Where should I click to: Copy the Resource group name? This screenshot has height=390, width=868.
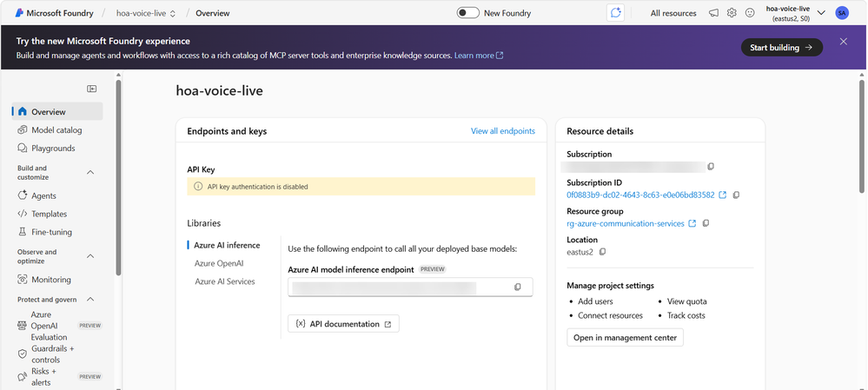click(706, 223)
